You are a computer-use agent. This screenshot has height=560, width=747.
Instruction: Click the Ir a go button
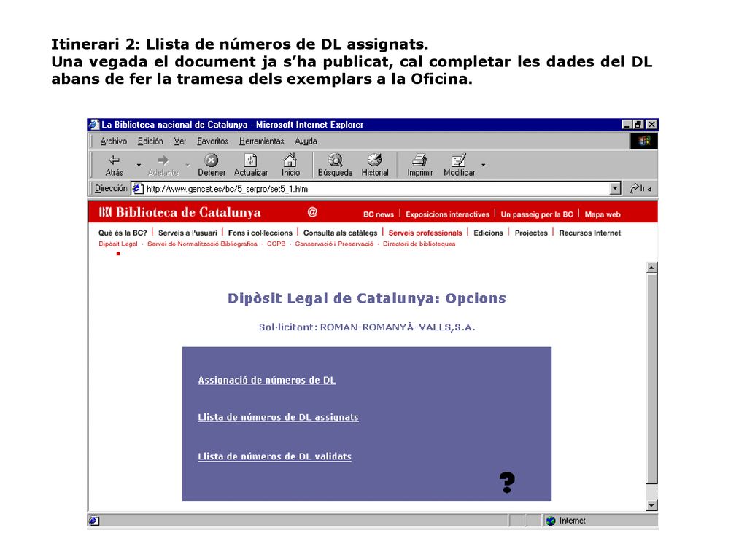coord(640,189)
